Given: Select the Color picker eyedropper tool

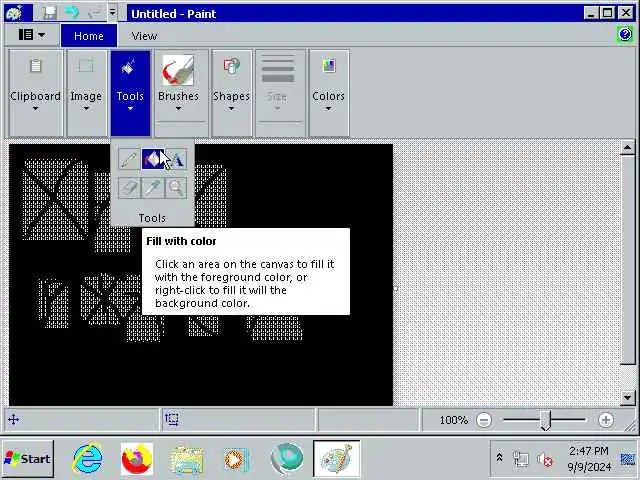Looking at the screenshot, I should pos(153,188).
